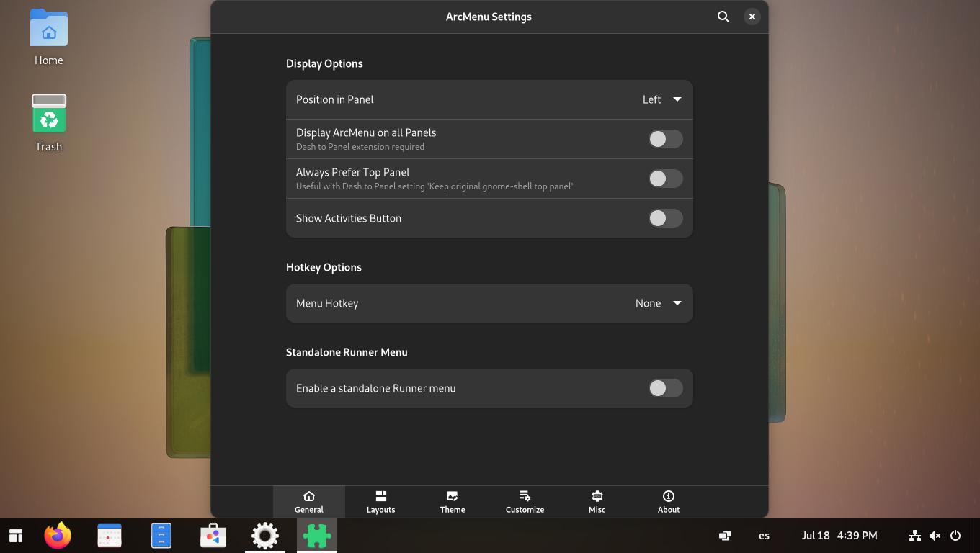
Task: Click the network status tray icon
Action: 914,536
